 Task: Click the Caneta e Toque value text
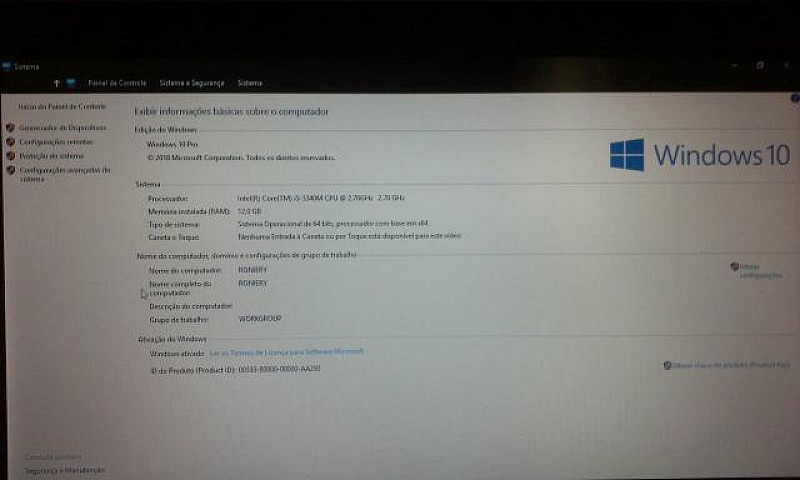[349, 236]
